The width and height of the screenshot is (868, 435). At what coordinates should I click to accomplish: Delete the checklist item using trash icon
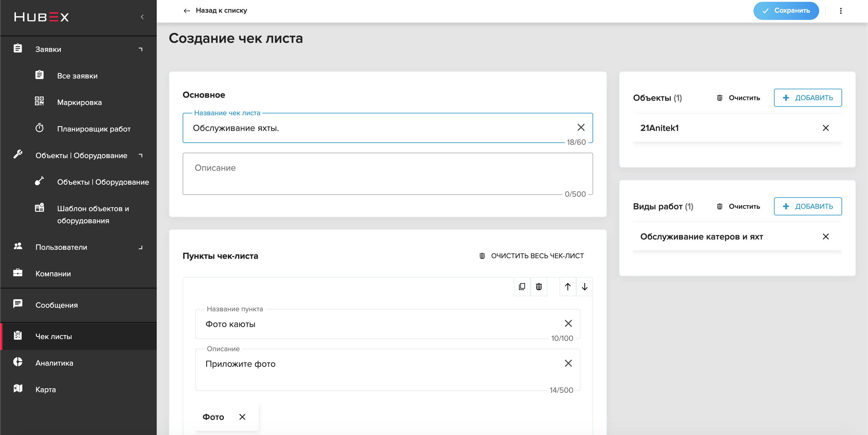tap(539, 287)
